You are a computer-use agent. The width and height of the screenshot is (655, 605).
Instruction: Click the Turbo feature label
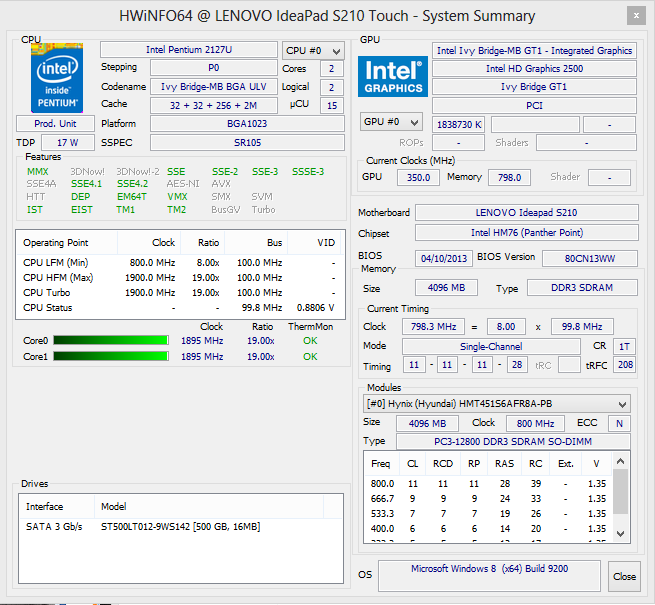(x=263, y=209)
